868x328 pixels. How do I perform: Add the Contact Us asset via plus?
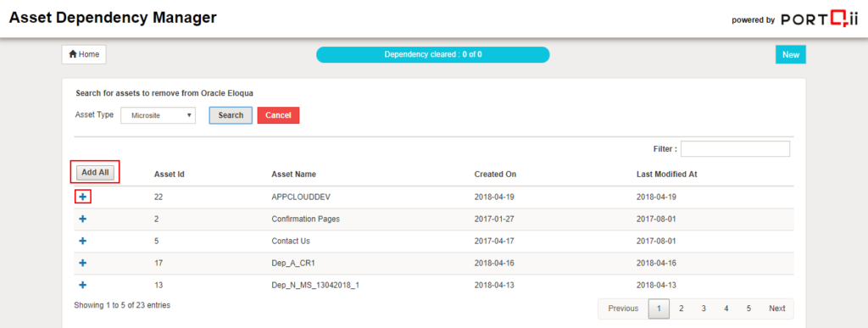click(82, 241)
